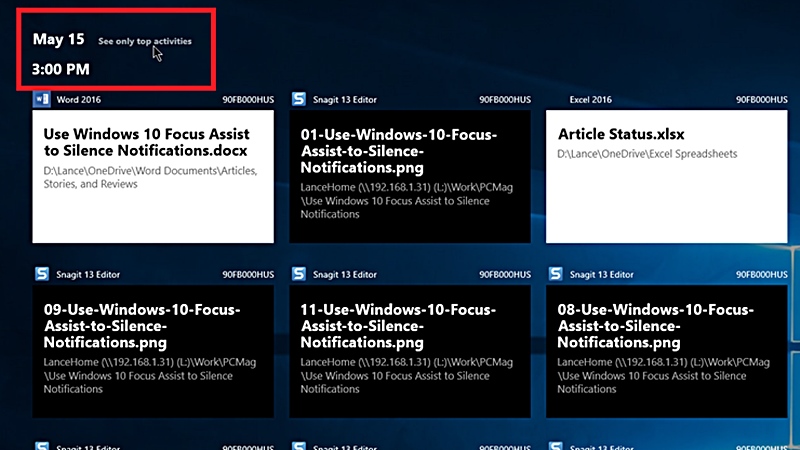Click the partially visible bottom-right Snagit icon
The image size is (800, 450).
[554, 445]
